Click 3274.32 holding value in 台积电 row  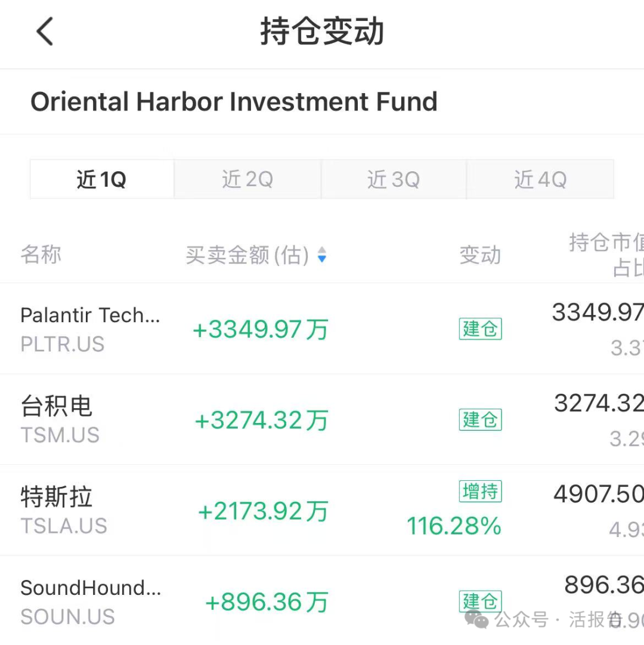[x=599, y=403]
